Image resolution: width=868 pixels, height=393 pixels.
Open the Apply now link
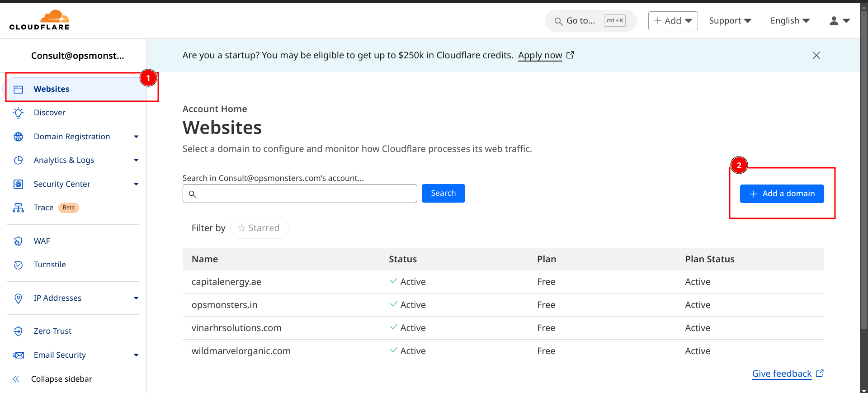(x=540, y=55)
